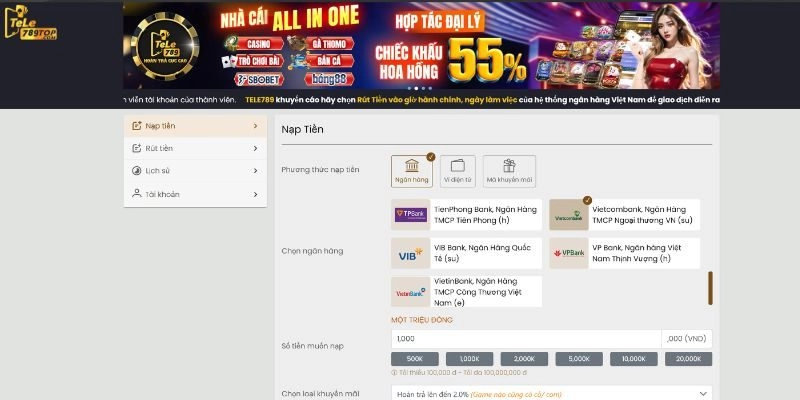Expand the Nạp tiền menu chevron
Image resolution: width=800 pixels, height=400 pixels.
point(255,126)
